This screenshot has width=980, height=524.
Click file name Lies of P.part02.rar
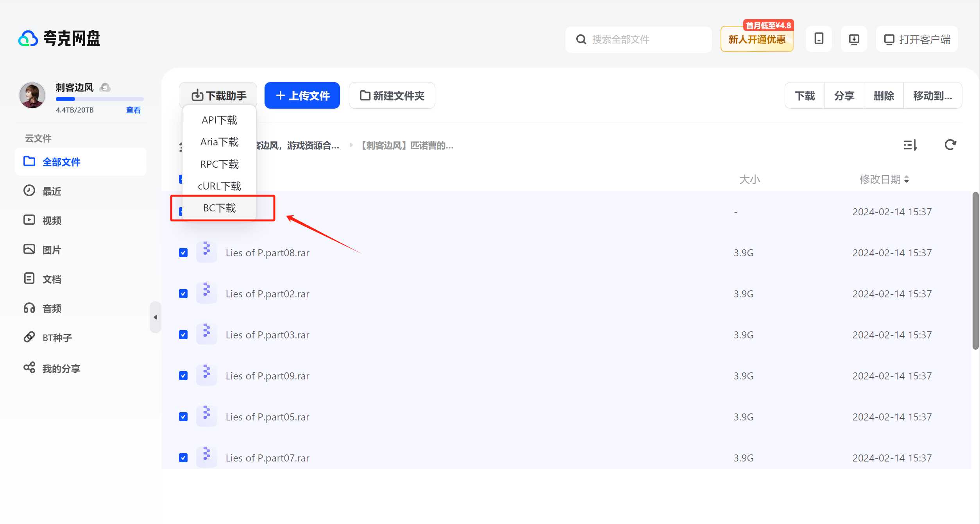[x=268, y=294]
